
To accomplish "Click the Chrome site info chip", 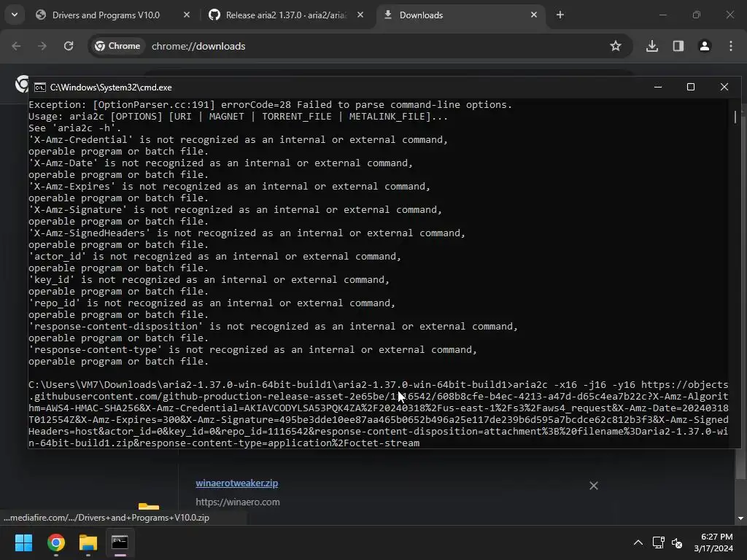I will (117, 46).
